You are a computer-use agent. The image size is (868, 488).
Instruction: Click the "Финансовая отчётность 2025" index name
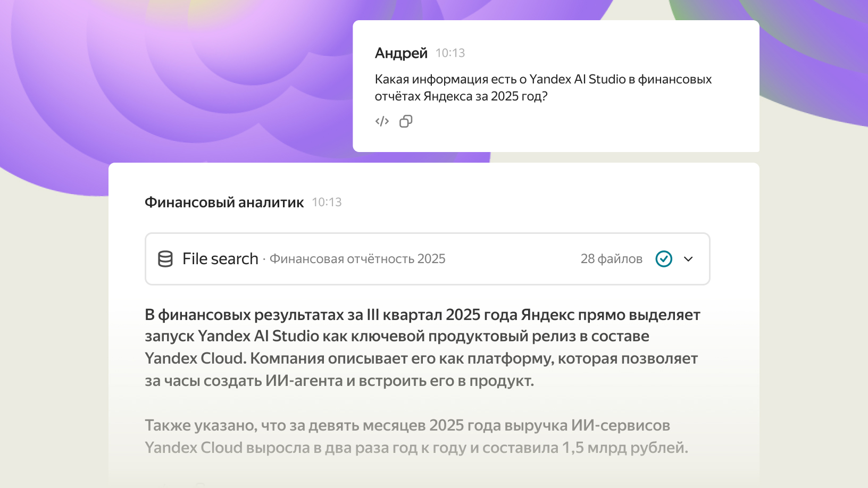pos(357,259)
